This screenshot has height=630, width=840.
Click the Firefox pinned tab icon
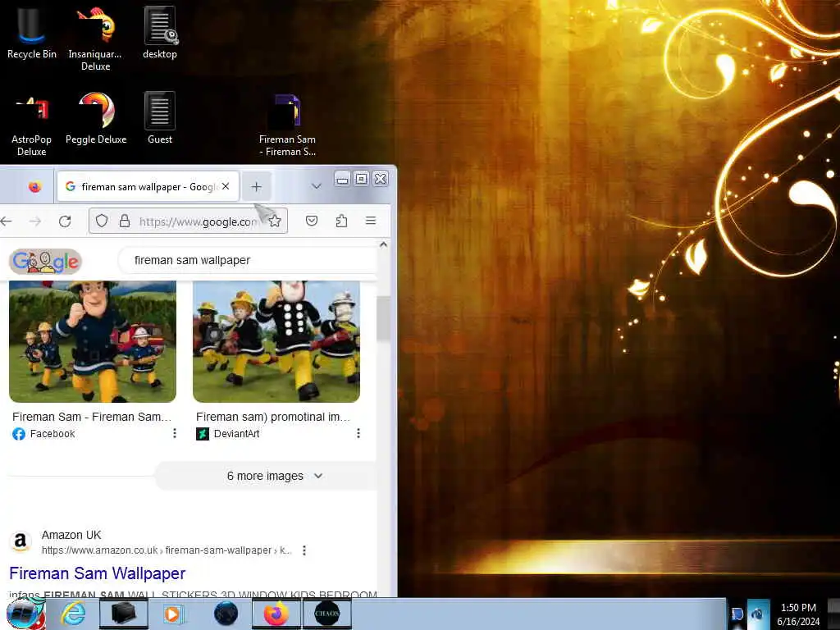click(x=34, y=186)
